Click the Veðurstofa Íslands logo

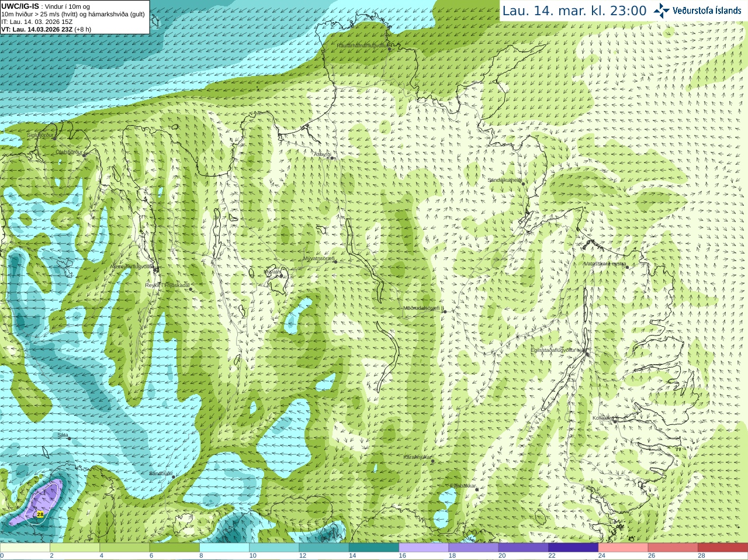coord(697,10)
